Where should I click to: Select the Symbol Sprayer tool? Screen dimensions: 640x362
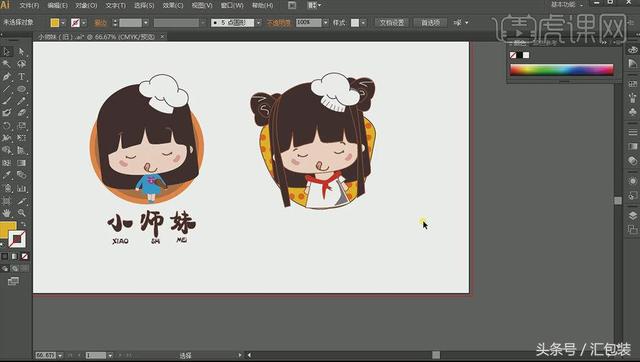7,188
